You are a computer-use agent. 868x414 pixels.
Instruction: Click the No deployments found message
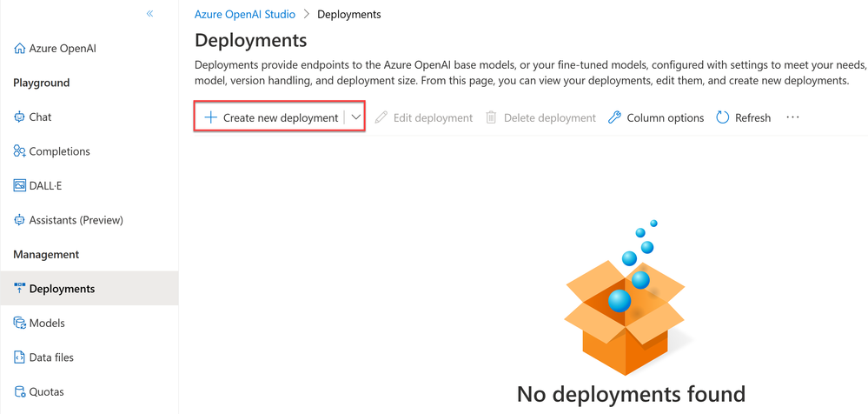[631, 394]
